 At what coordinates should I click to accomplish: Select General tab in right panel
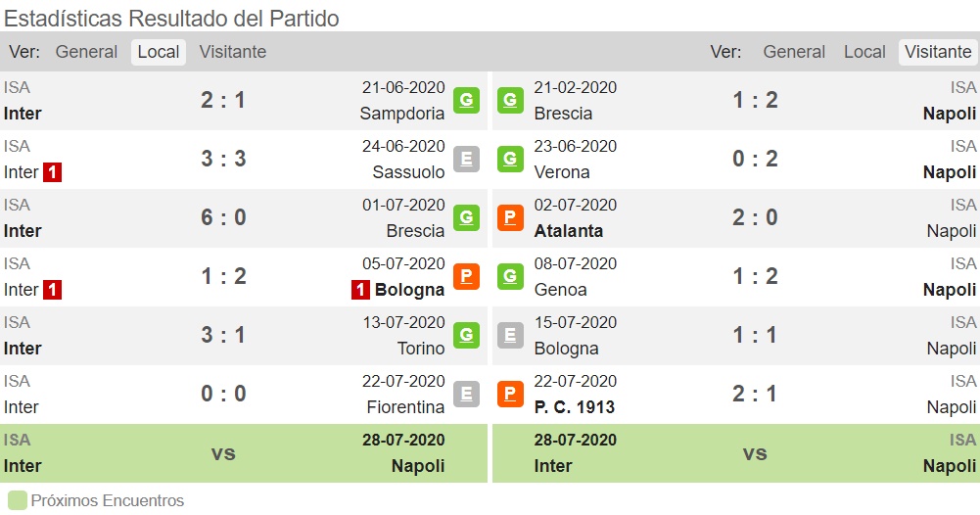coord(794,52)
